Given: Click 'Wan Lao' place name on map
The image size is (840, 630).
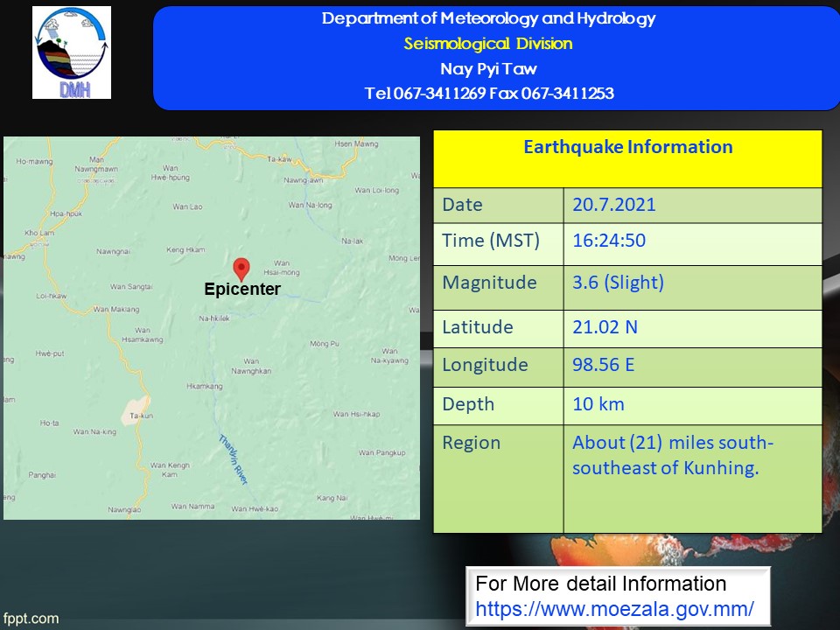Looking at the screenshot, I should [187, 206].
